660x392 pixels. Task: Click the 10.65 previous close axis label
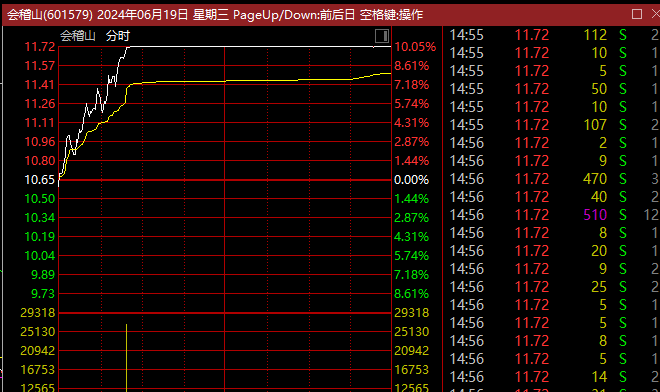click(40, 180)
